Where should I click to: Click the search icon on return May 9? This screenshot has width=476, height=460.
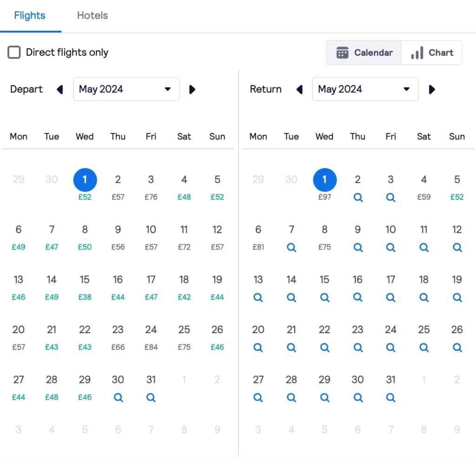tap(358, 247)
